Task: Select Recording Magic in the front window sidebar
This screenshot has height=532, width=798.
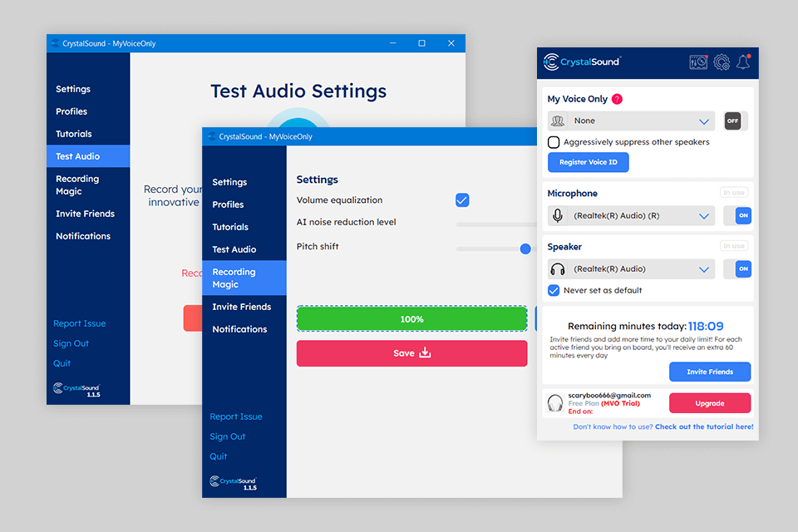Action: (244, 278)
